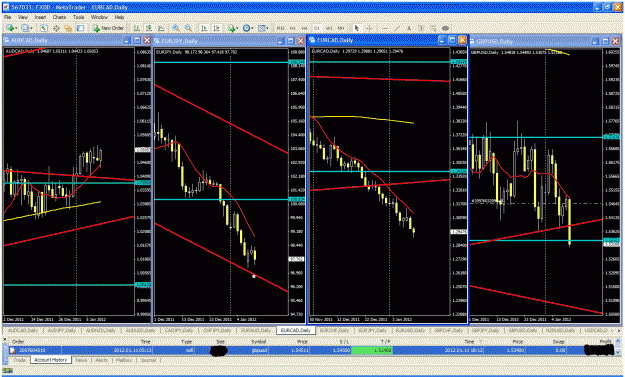Viewport: 625px width, 377px height.
Task: Switch to EURAUD,Daily chart tab
Action: pyautogui.click(x=256, y=330)
